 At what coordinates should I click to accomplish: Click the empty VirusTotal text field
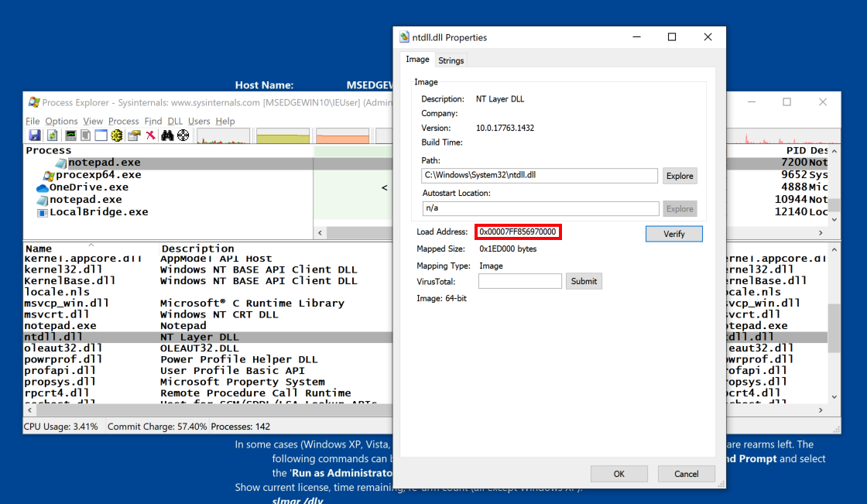(519, 281)
